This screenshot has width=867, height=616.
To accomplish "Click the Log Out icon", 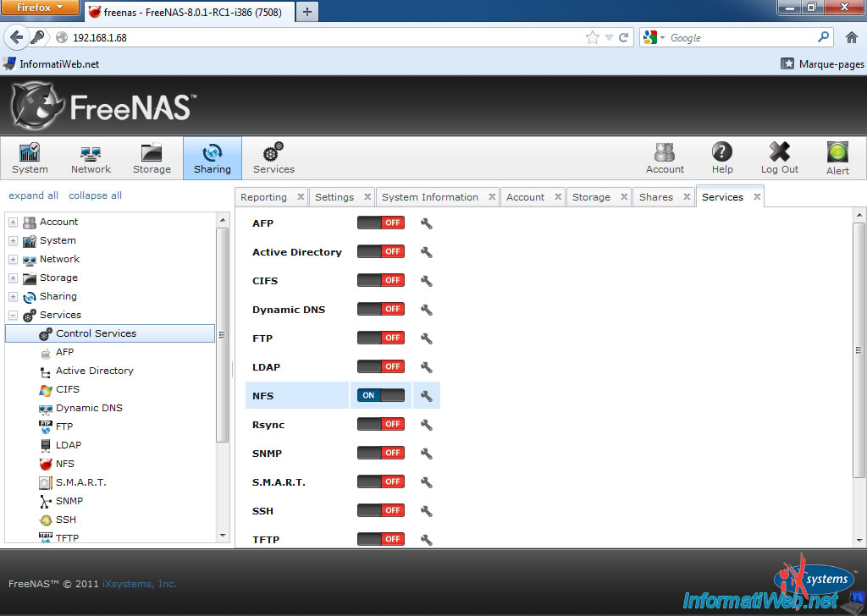I will [x=778, y=157].
